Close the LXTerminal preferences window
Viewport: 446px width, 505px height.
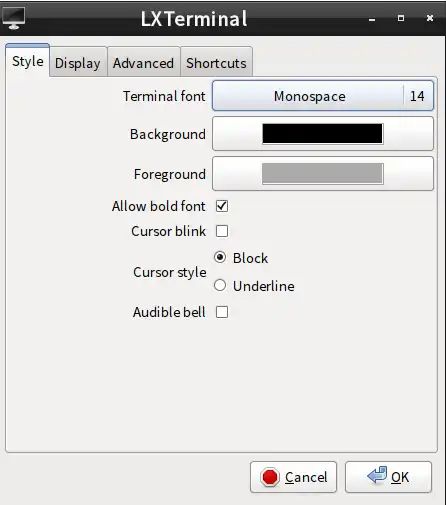point(430,18)
